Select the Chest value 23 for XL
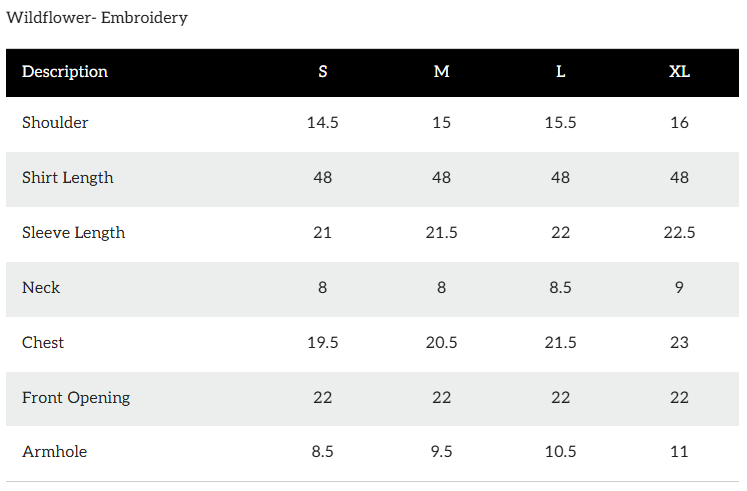This screenshot has height=491, width=747. click(x=679, y=343)
